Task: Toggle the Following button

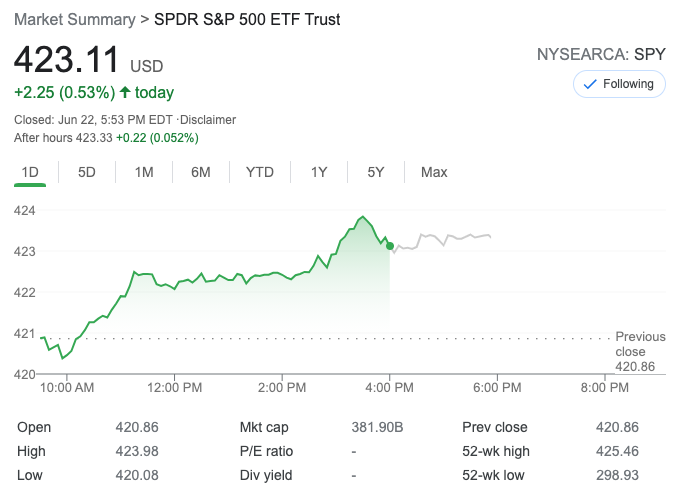Action: (x=619, y=84)
